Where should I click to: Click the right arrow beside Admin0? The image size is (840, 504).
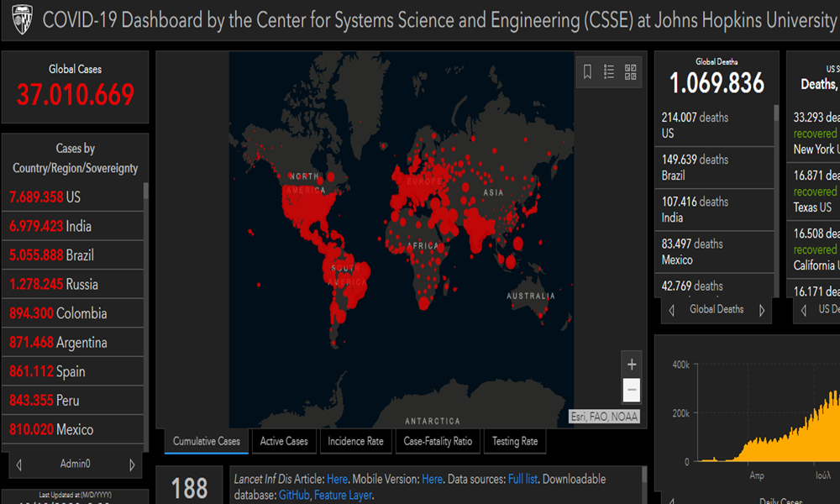coord(131,464)
